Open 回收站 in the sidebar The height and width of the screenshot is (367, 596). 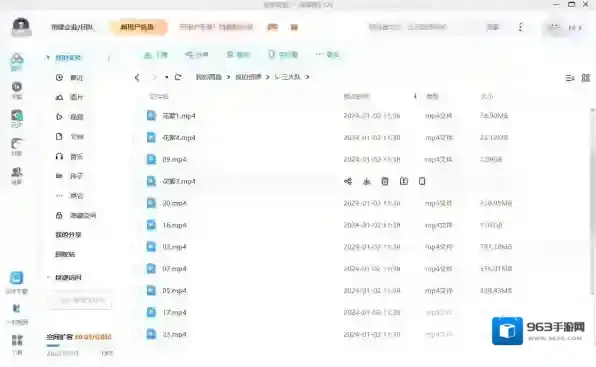(x=65, y=254)
